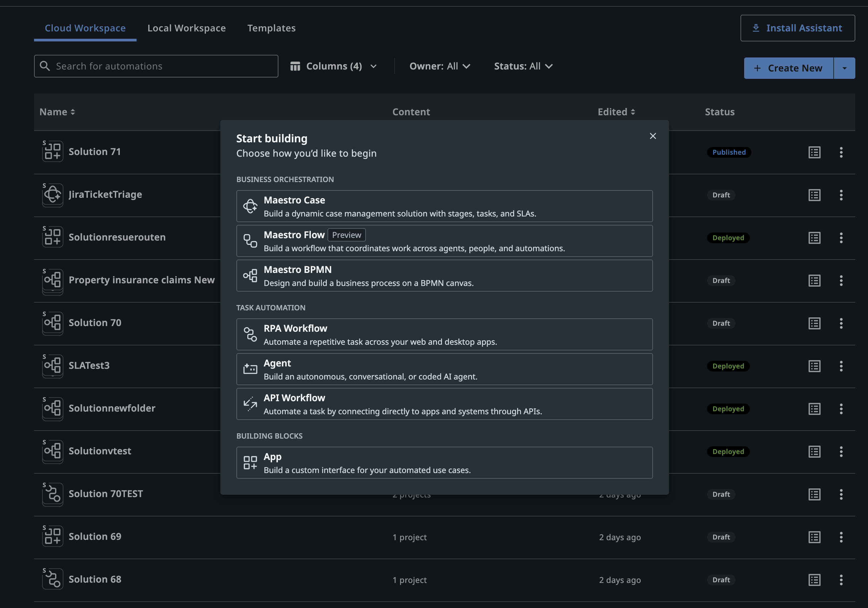This screenshot has height=608, width=868.
Task: Click the Published status badge
Action: pos(729,152)
